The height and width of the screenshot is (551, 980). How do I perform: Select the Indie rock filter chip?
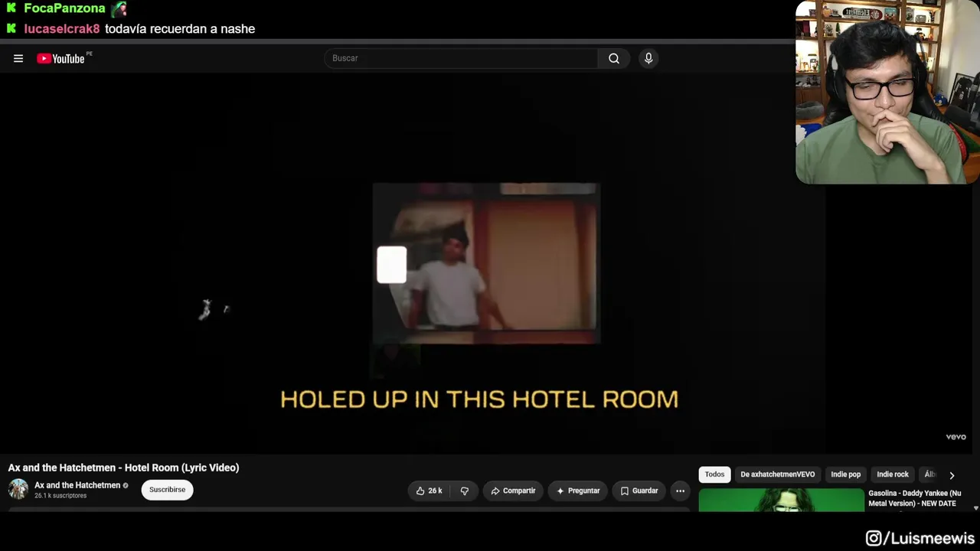point(893,474)
